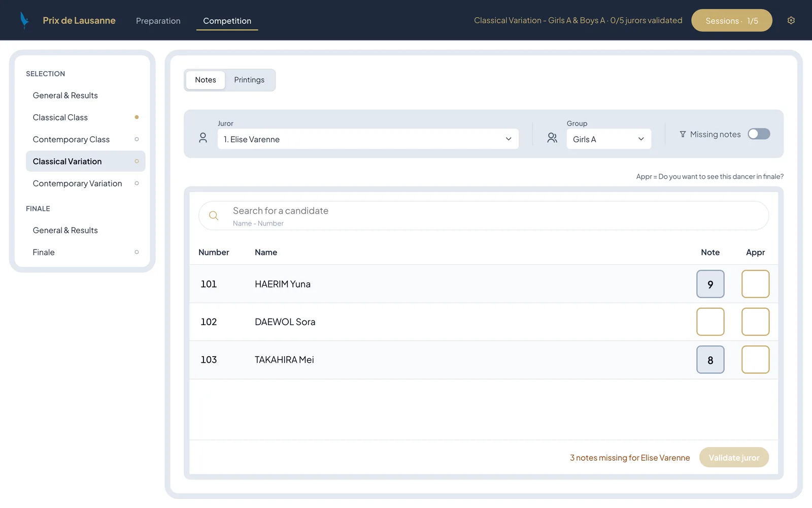Click the status dot next to Finale

coord(137,252)
